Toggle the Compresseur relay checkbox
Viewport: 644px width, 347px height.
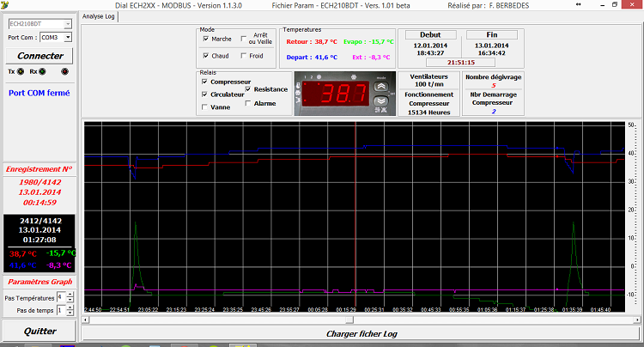coord(204,82)
